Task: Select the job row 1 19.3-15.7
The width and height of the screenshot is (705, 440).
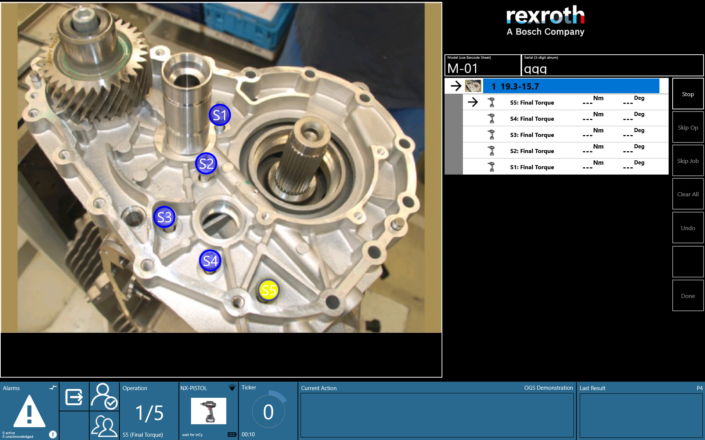Action: tap(570, 86)
